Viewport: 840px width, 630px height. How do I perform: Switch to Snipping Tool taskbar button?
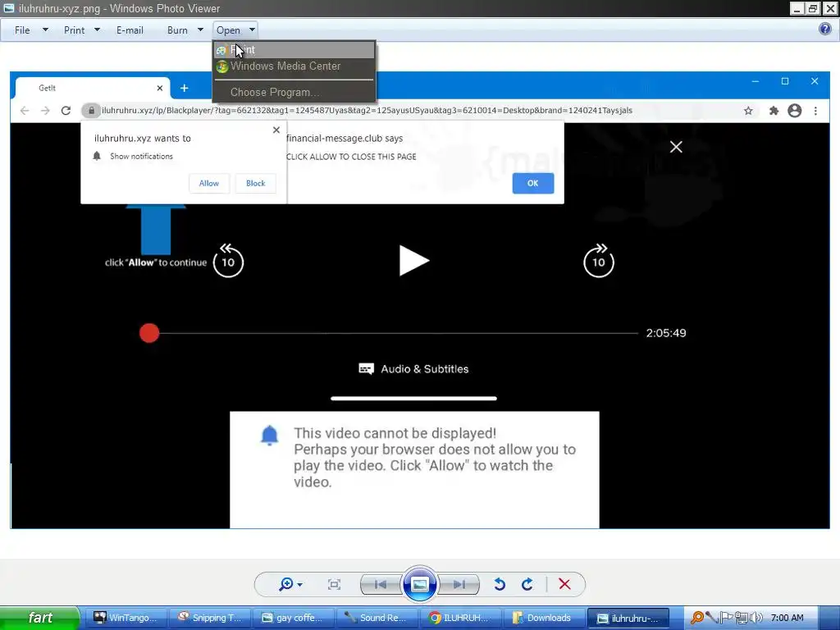click(x=209, y=618)
